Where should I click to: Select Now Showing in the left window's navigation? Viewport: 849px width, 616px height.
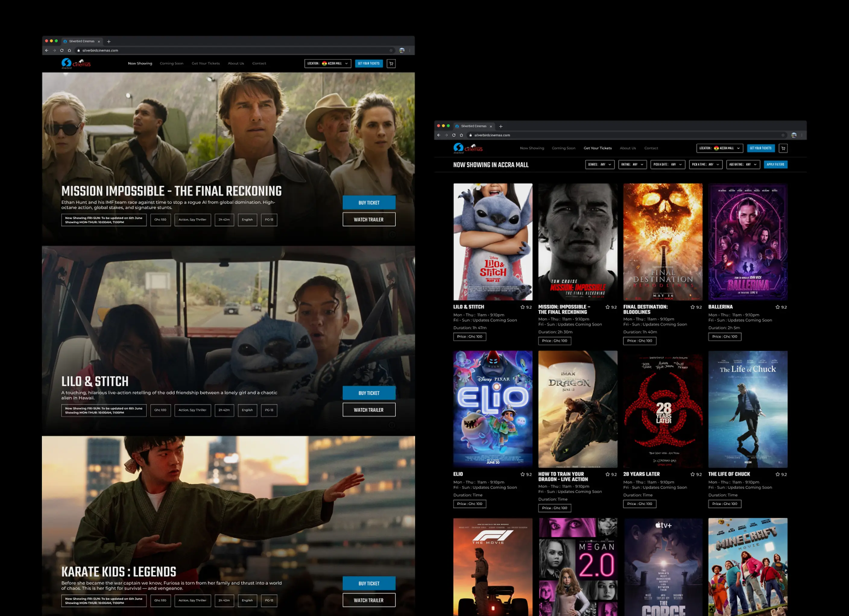(140, 64)
